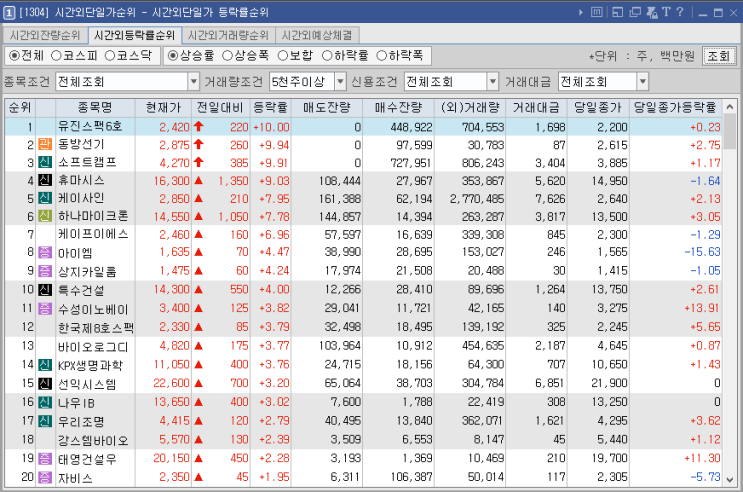Open help with the question mark icon
The height and width of the screenshot is (492, 743).
click(680, 12)
